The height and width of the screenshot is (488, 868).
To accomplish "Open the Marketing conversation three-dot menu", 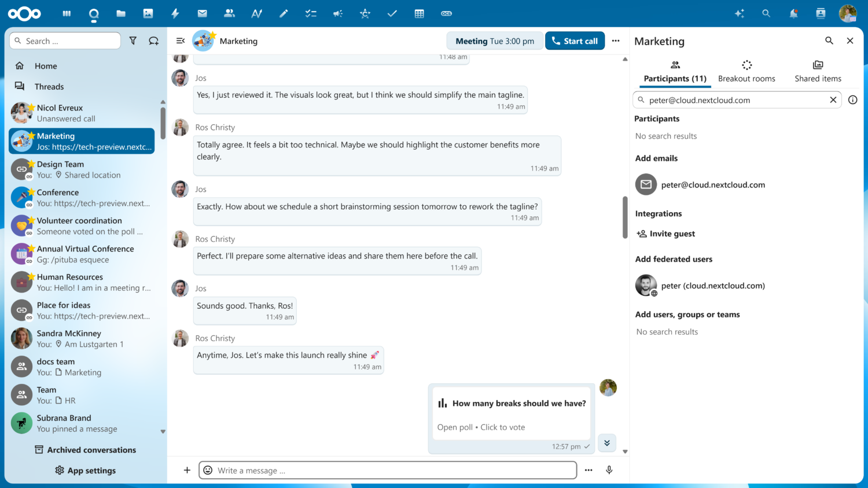I will tap(616, 40).
